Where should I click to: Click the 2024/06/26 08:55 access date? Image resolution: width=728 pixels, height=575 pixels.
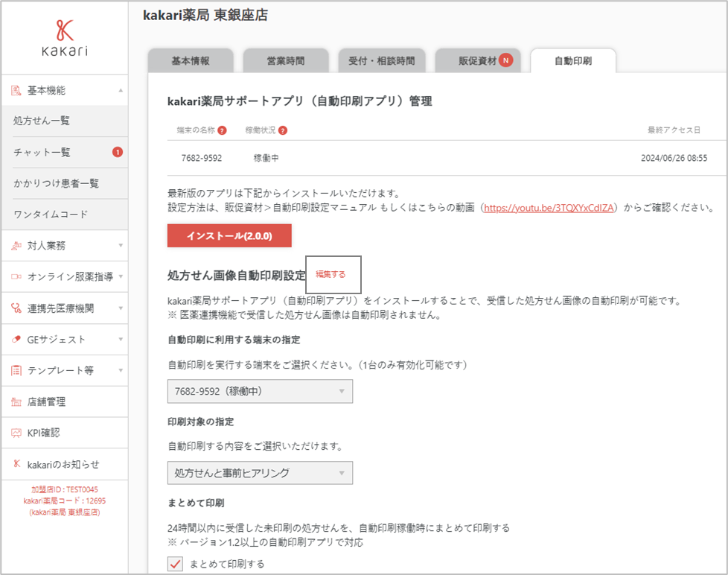click(x=674, y=158)
